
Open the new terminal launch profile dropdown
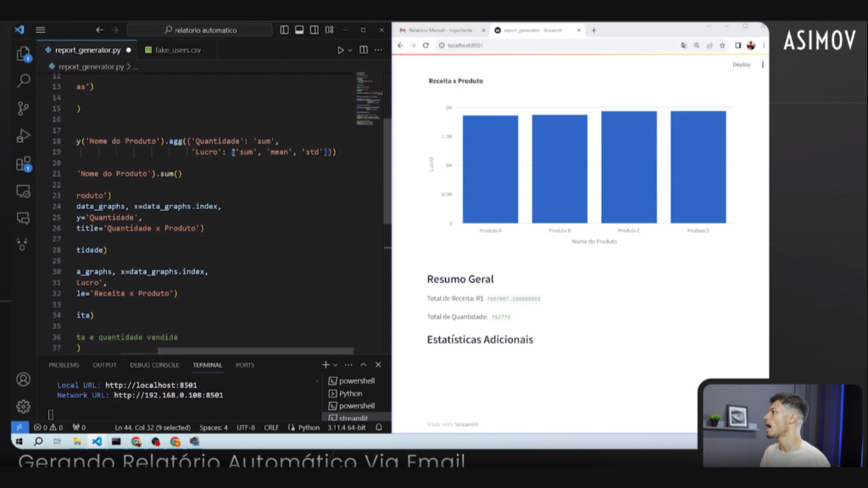click(x=336, y=365)
